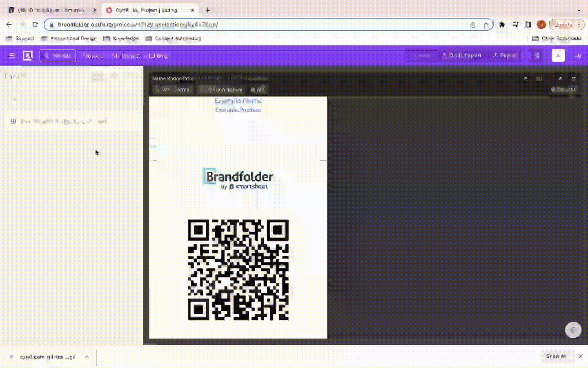
Task: Click the A11y button
Action: 258,90
